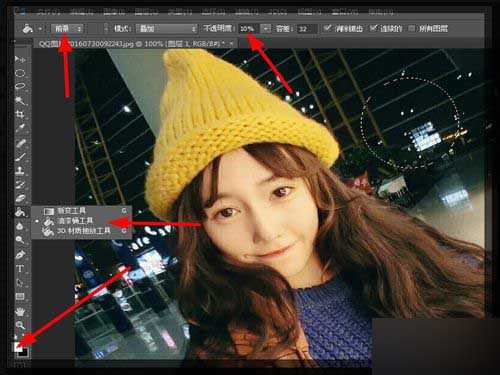Screen dimensions: 500x375
Task: Select the Brush tool
Action: click(x=20, y=157)
